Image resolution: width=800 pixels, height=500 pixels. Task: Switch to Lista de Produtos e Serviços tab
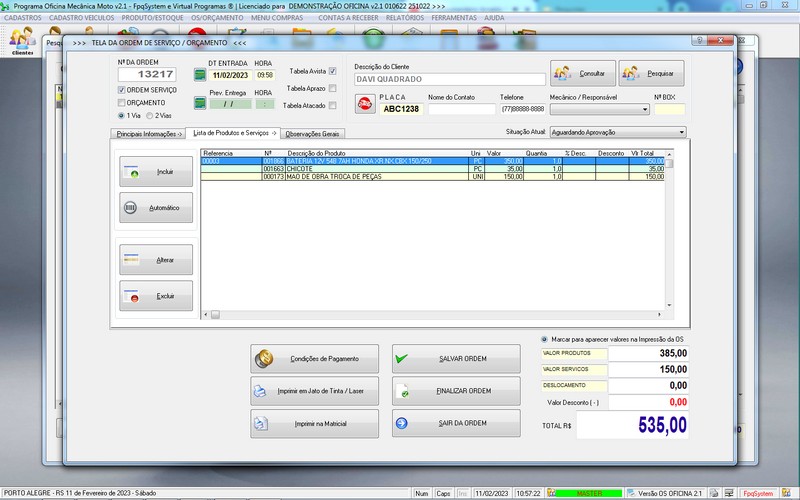click(233, 133)
